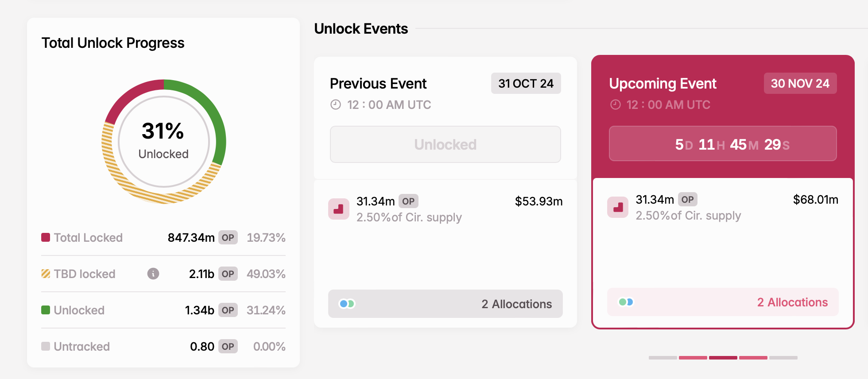Image resolution: width=868 pixels, height=379 pixels.
Task: Toggle the grayed Unlocked state button
Action: tap(445, 144)
